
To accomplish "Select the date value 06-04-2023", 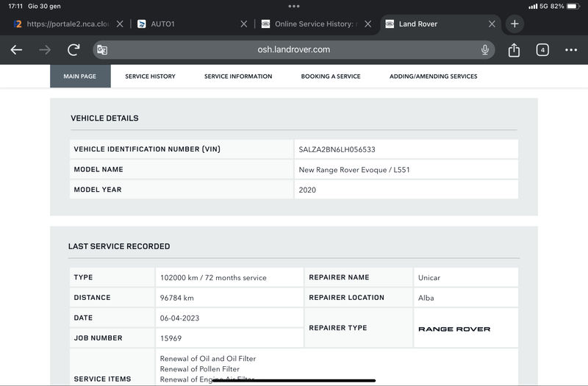I will click(x=179, y=318).
